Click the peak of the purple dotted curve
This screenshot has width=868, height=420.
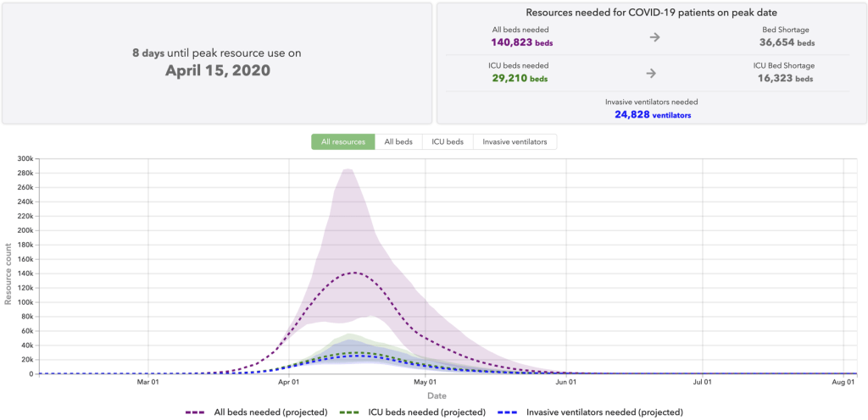pos(352,273)
